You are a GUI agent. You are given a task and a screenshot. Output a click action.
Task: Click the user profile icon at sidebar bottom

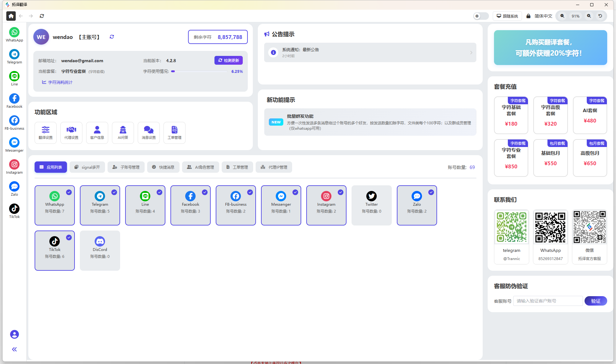coord(14,334)
